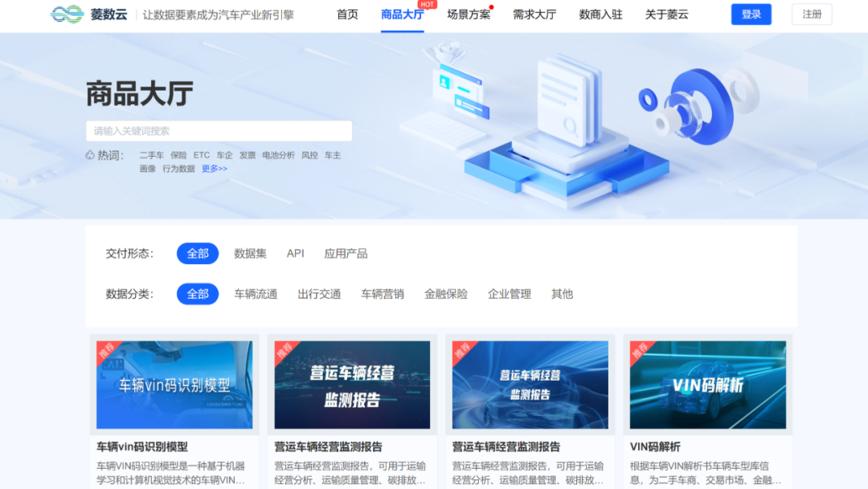Image resolution: width=868 pixels, height=489 pixels.
Task: Filter delivery format by API
Action: coord(296,254)
